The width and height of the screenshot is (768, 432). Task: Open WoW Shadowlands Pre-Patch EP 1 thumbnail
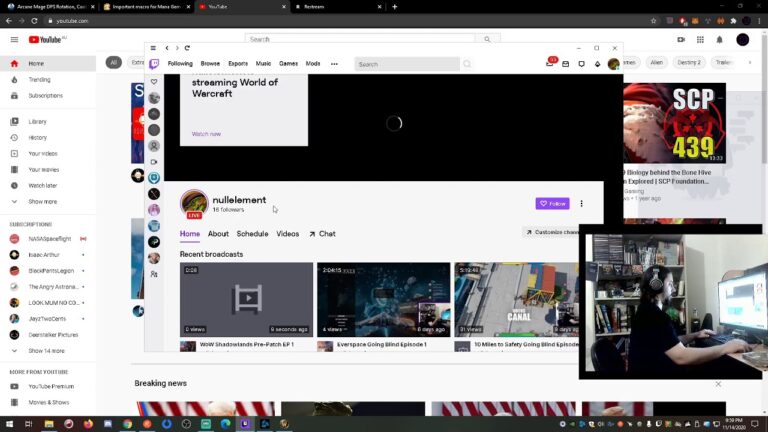(x=246, y=299)
